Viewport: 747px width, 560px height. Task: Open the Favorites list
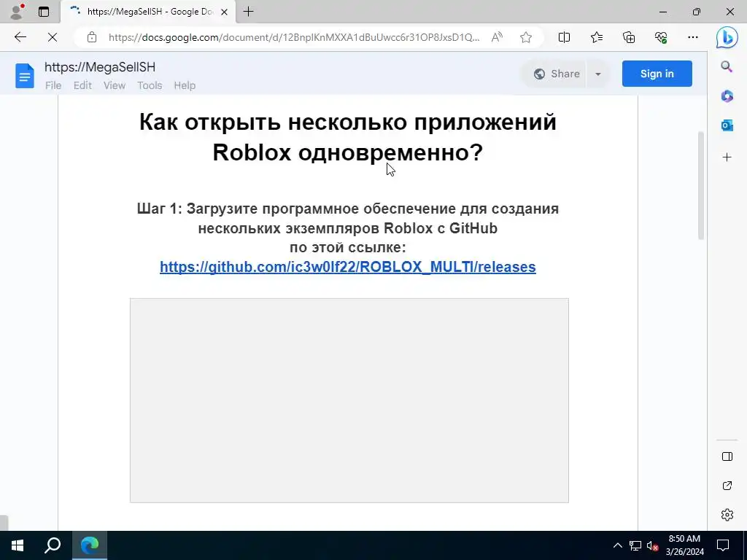597,37
